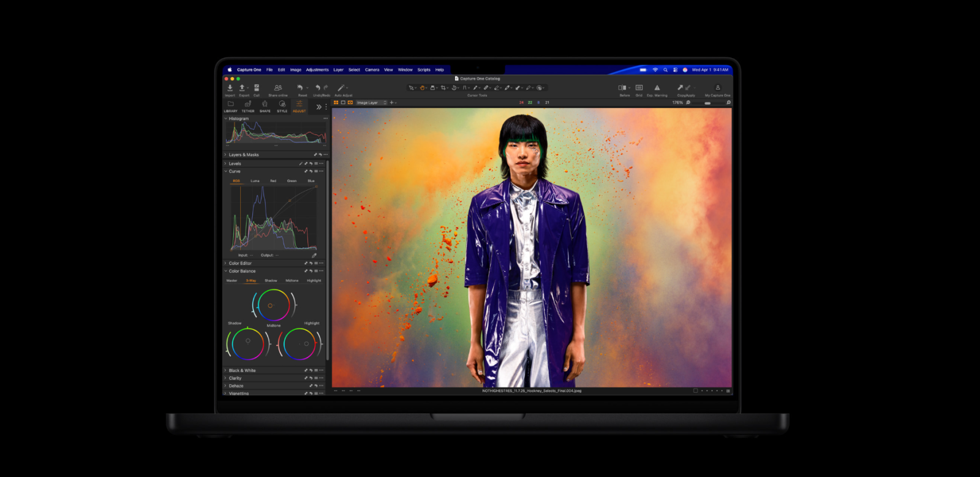Toggle the Grid overlay
Image resolution: width=980 pixels, height=477 pixels.
point(639,88)
